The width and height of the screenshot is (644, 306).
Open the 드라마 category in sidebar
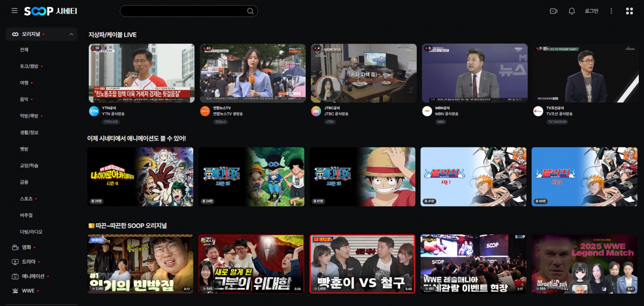(28, 261)
